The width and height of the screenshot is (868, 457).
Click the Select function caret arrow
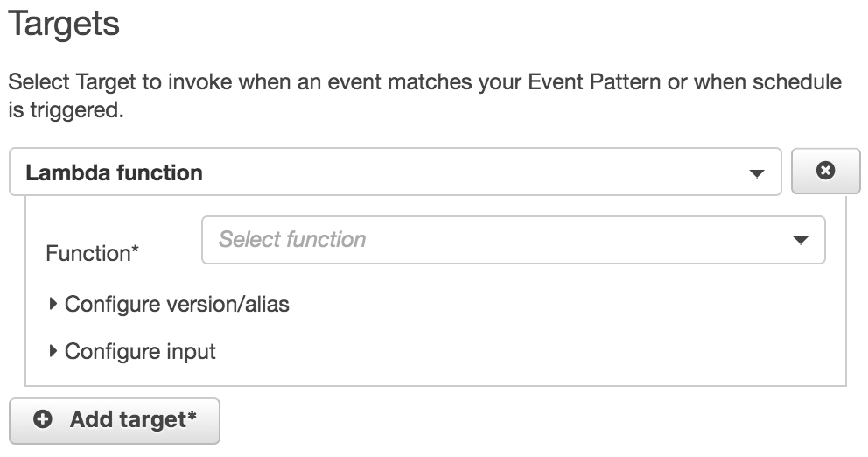tap(800, 240)
